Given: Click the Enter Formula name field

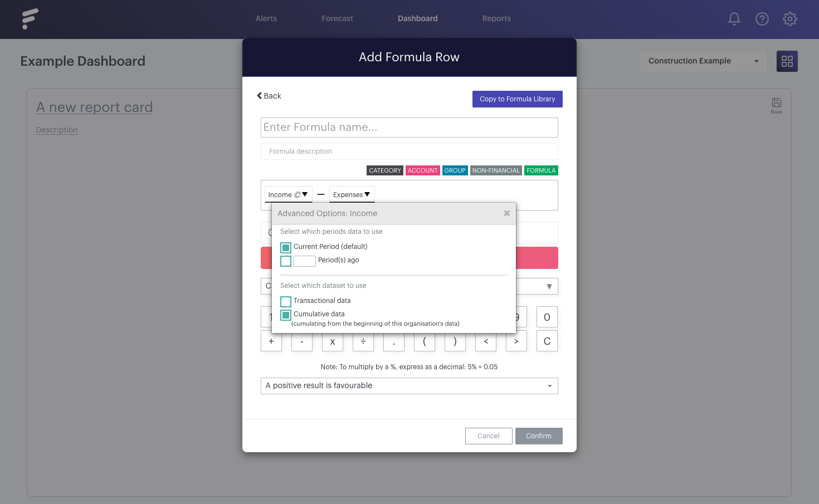Looking at the screenshot, I should [x=409, y=128].
